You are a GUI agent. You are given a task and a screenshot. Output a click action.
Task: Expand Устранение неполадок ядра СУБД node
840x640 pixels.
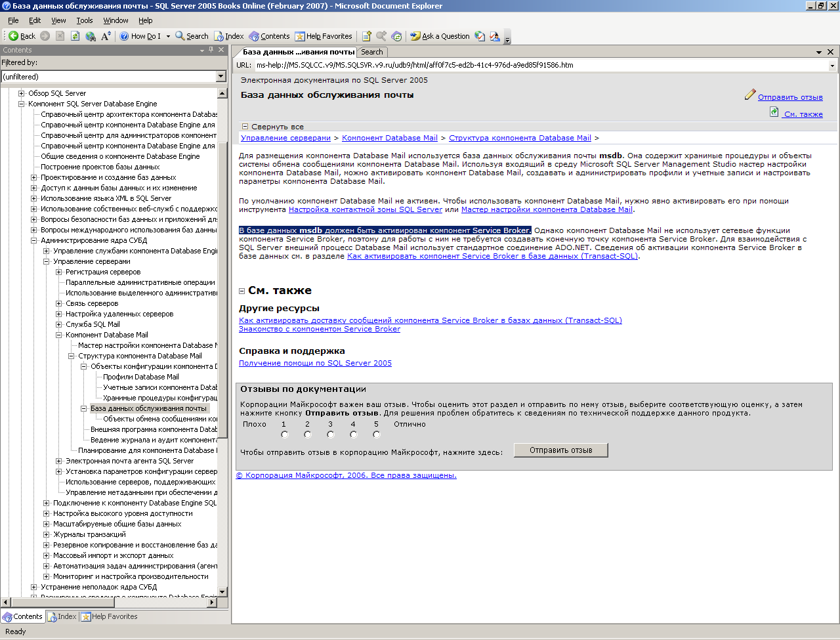[x=34, y=587]
